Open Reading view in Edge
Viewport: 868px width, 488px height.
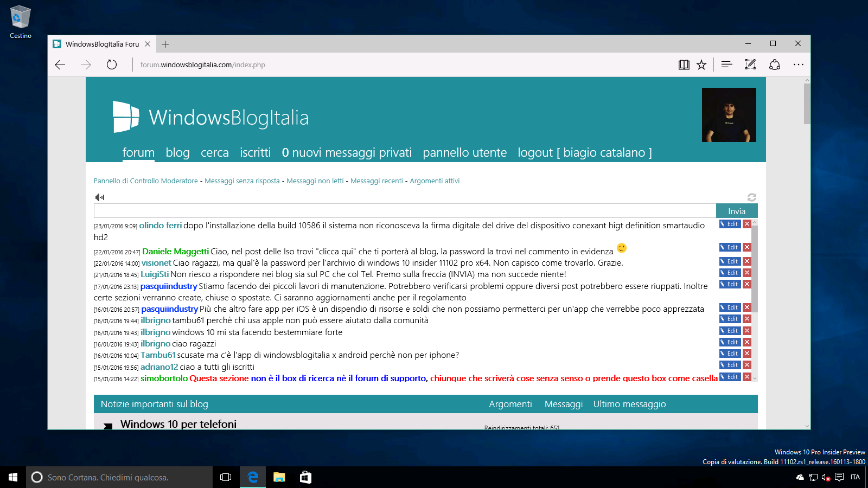tap(684, 65)
